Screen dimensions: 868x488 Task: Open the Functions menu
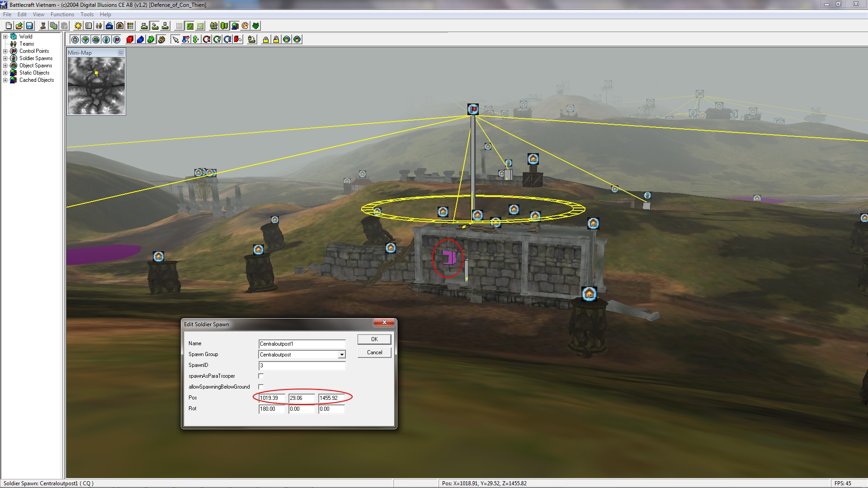[x=62, y=14]
